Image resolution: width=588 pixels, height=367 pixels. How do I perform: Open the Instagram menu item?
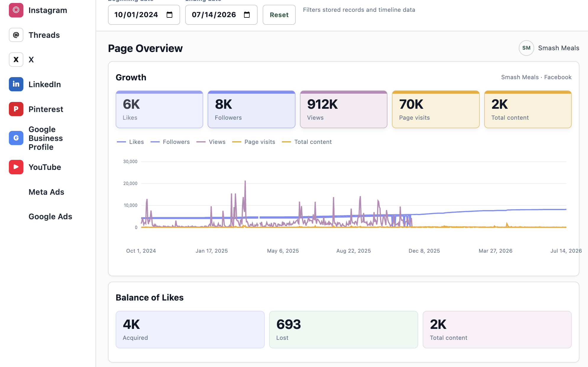pyautogui.click(x=48, y=10)
